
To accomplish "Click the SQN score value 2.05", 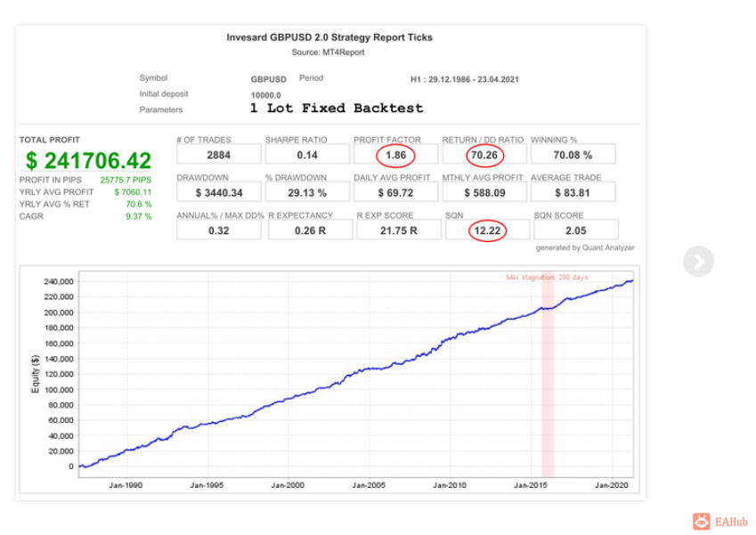I will 575,231.
